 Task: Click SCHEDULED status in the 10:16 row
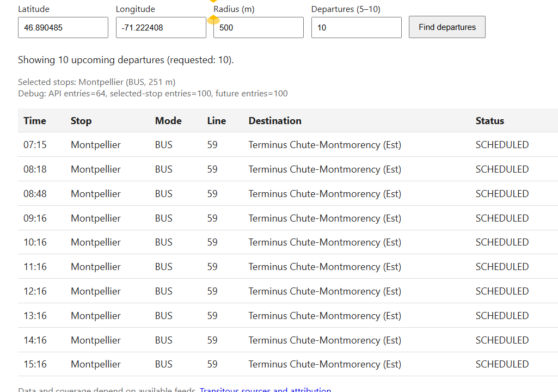coord(502,242)
